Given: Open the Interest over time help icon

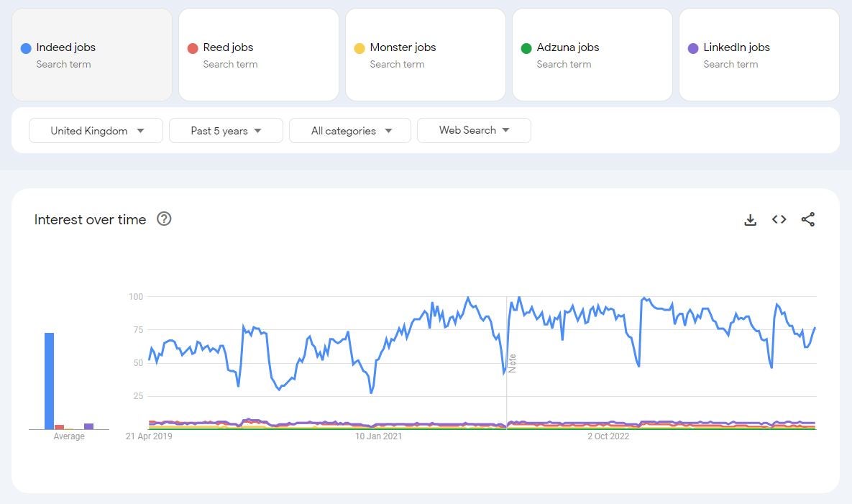Looking at the screenshot, I should (x=164, y=219).
